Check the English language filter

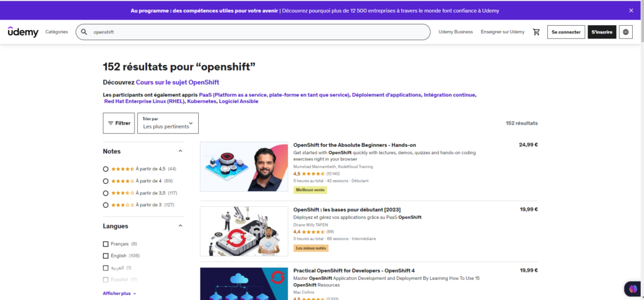tap(106, 256)
